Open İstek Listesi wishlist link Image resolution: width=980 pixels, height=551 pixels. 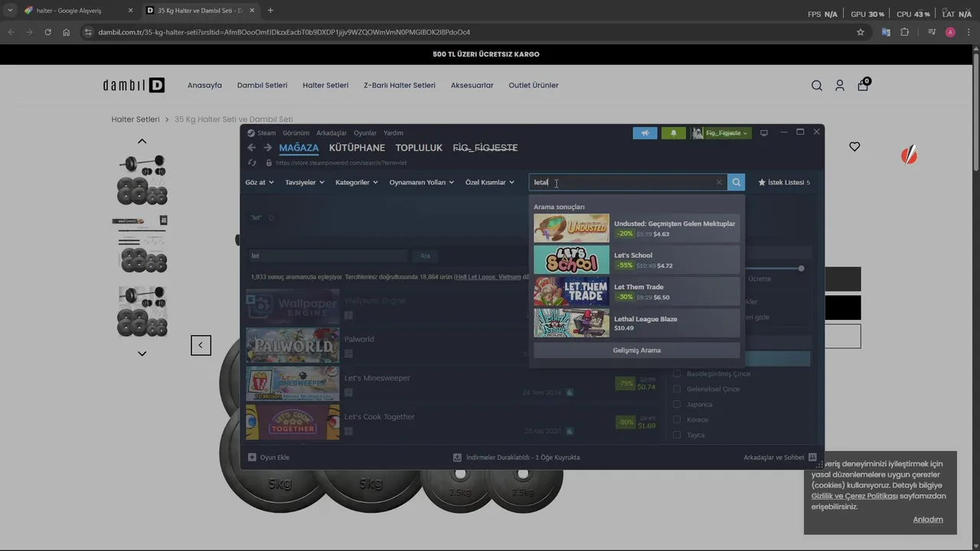[784, 182]
